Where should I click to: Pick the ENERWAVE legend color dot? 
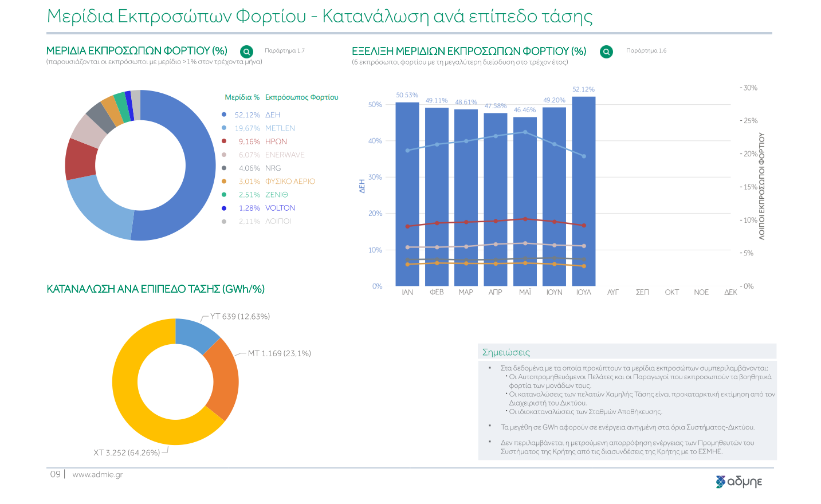point(224,155)
